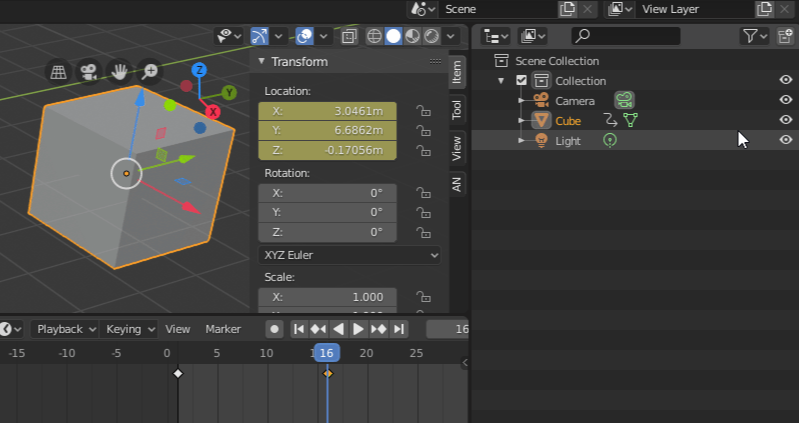Screen dimensions: 799x423
Task: Jump to the end frame
Action: click(398, 329)
